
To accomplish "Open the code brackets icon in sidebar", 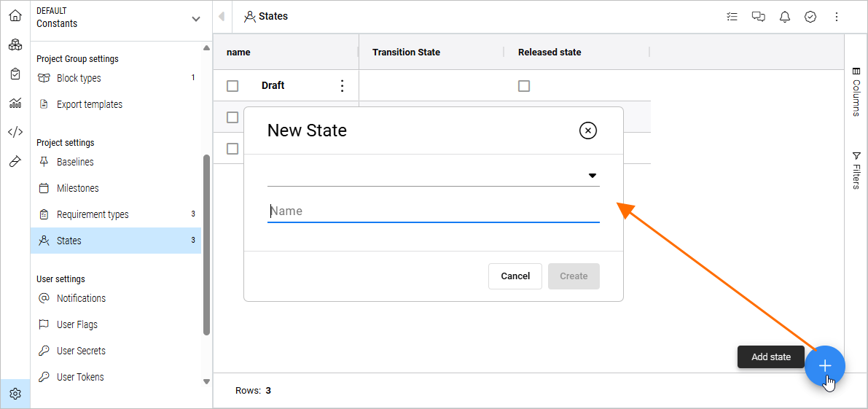I will [x=15, y=132].
